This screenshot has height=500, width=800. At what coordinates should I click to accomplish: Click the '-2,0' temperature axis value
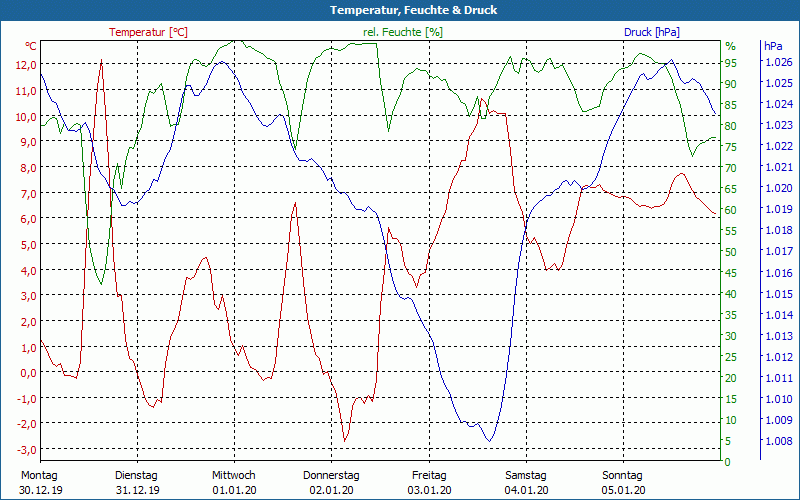pyautogui.click(x=27, y=424)
